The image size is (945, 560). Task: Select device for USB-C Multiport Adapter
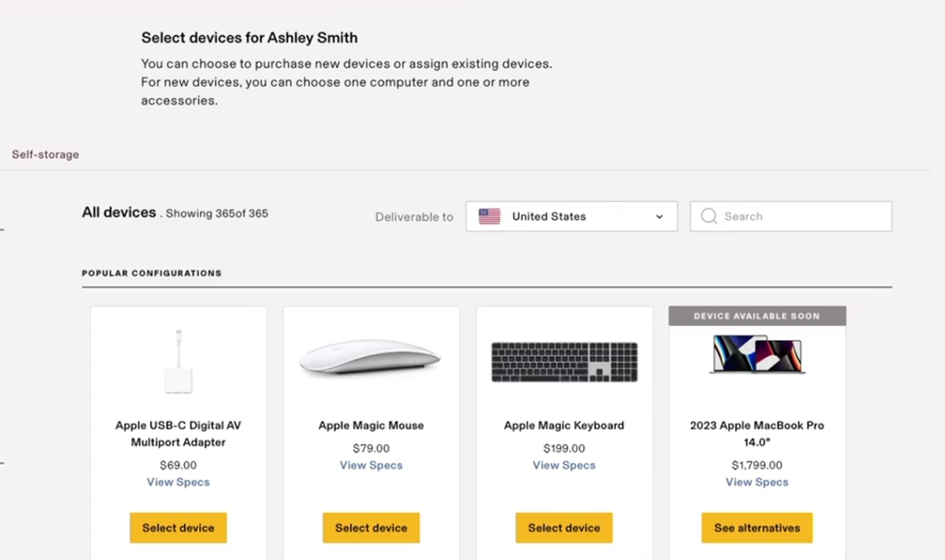178,528
